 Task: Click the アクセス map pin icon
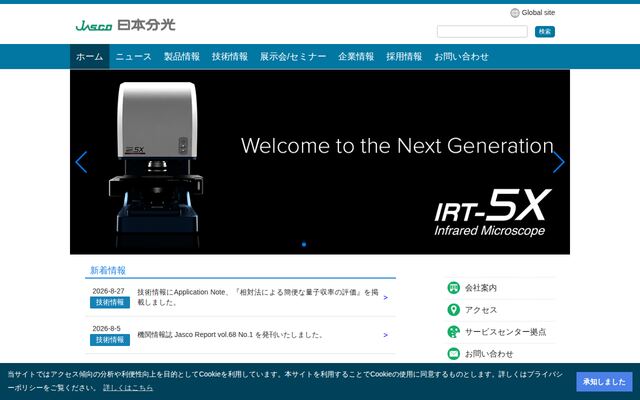coord(453,310)
